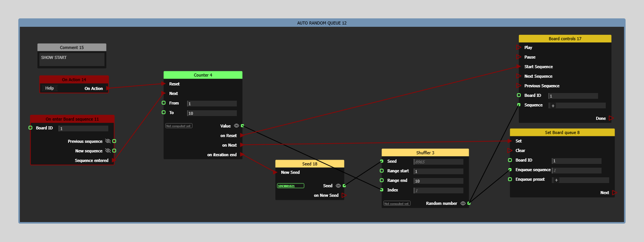Click the green seed value field

pyautogui.click(x=290, y=186)
